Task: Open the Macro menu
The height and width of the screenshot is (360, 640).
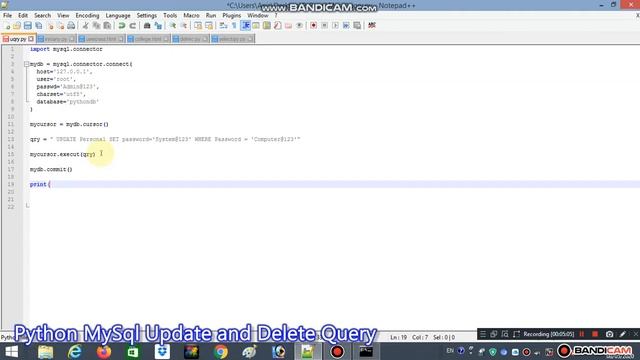Action: 191,16
